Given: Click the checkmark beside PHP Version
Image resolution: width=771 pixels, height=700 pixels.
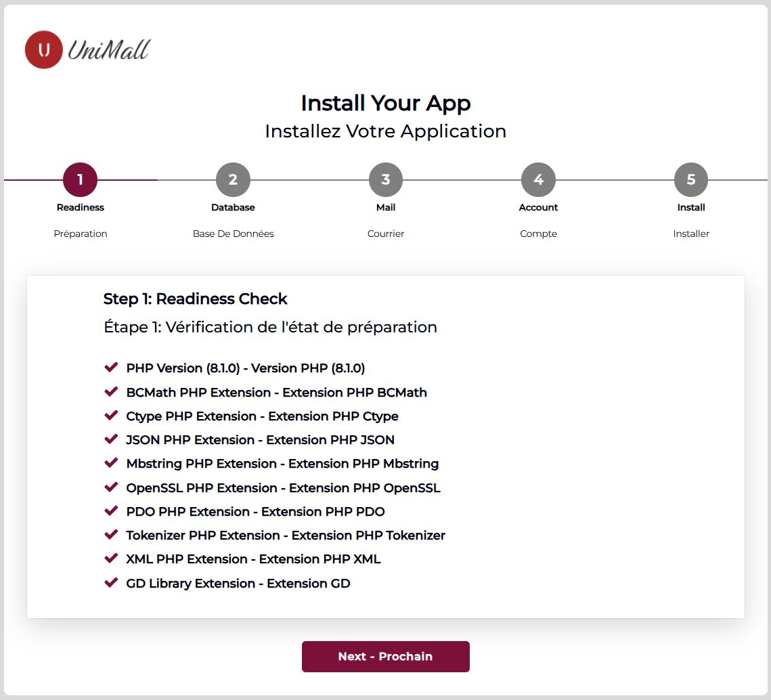Looking at the screenshot, I should tap(111, 368).
